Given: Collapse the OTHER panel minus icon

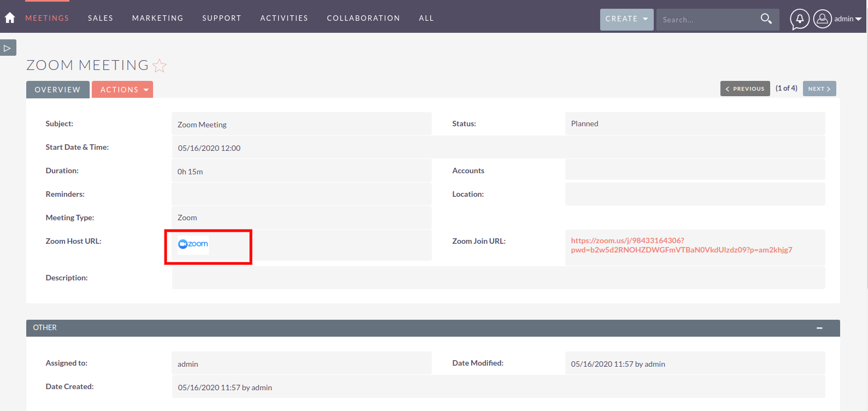Looking at the screenshot, I should (x=819, y=328).
